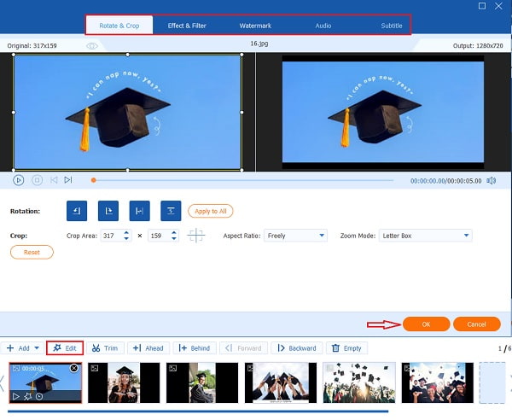This screenshot has height=420, width=512.
Task: Open the Subtitle tab
Action: pyautogui.click(x=392, y=26)
